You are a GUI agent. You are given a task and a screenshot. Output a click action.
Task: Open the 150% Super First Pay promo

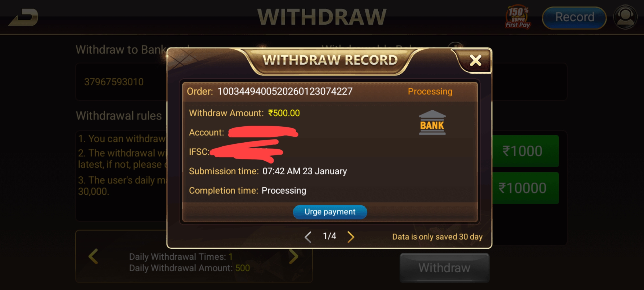518,17
